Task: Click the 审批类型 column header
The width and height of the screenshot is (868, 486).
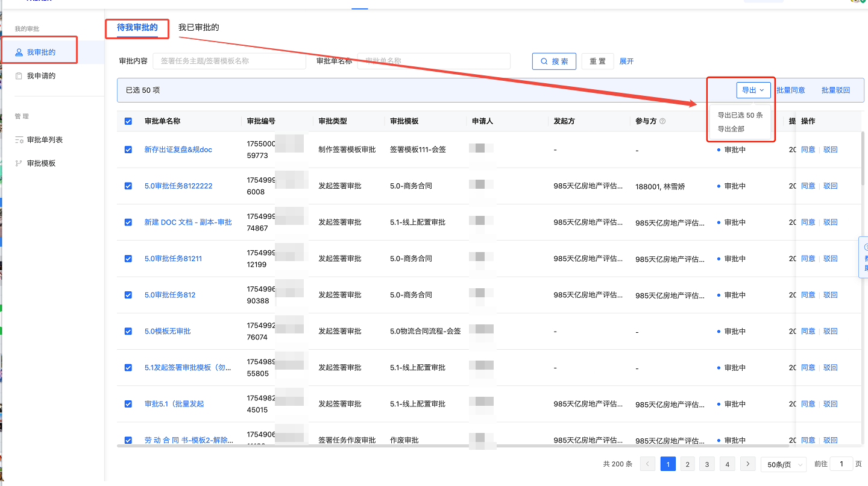Action: [x=333, y=121]
